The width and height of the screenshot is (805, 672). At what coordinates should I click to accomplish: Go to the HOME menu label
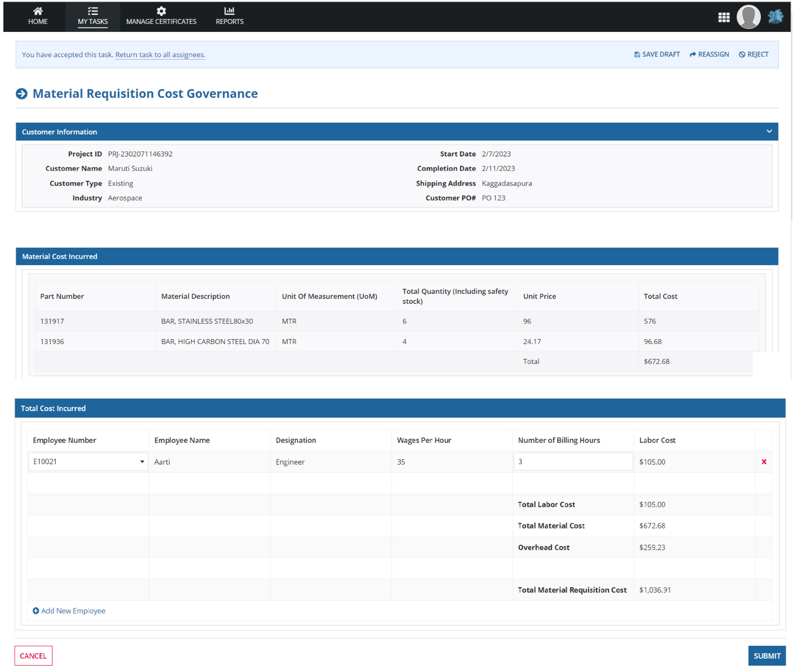(38, 21)
